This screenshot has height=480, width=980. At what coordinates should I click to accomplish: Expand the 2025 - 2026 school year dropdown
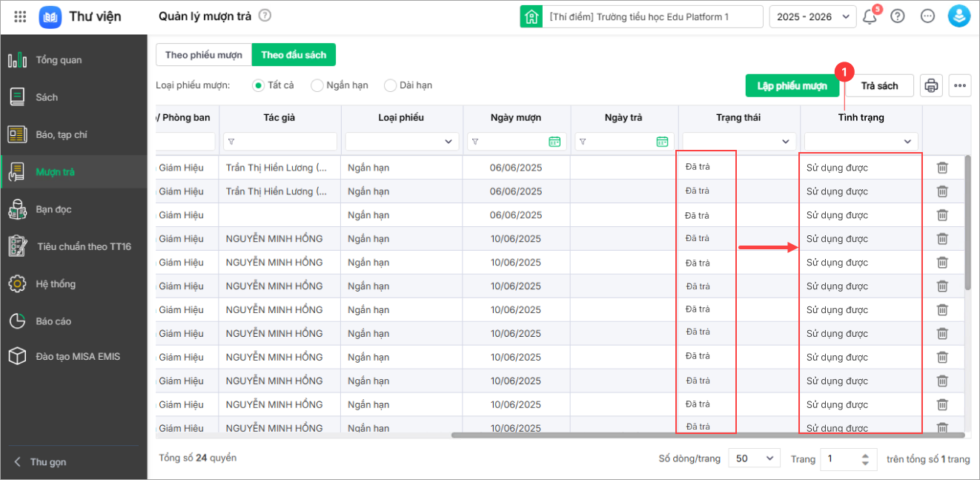(812, 16)
